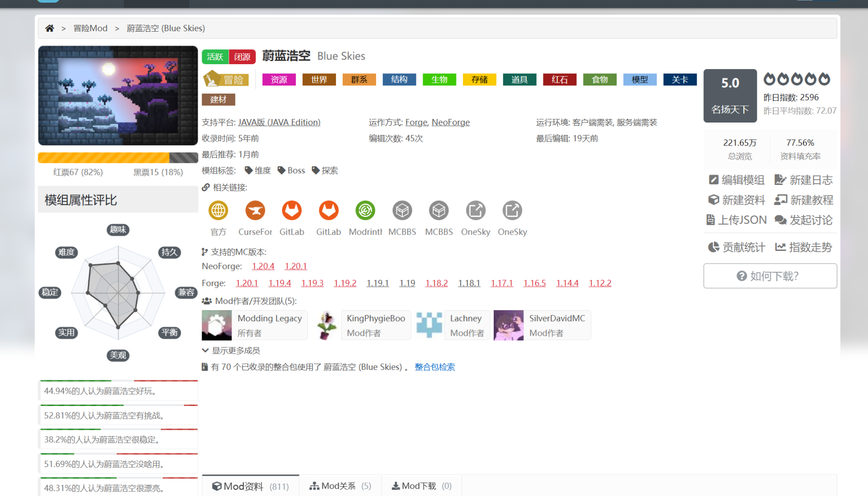Click the 道具 category tag

pyautogui.click(x=519, y=80)
